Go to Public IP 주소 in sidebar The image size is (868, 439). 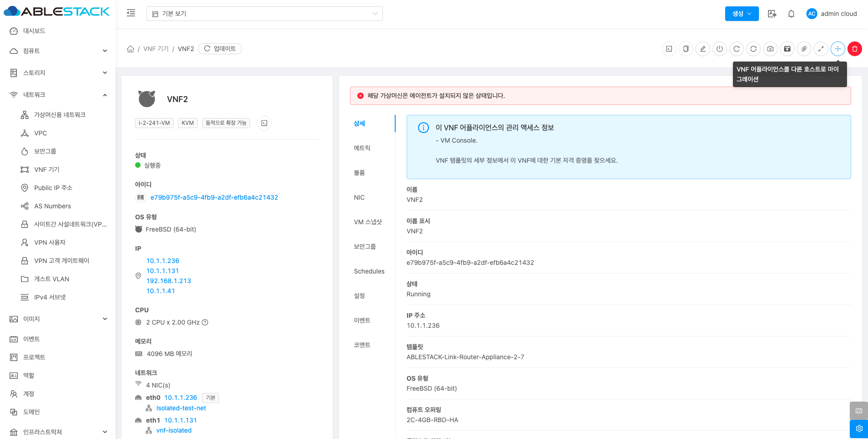[53, 188]
